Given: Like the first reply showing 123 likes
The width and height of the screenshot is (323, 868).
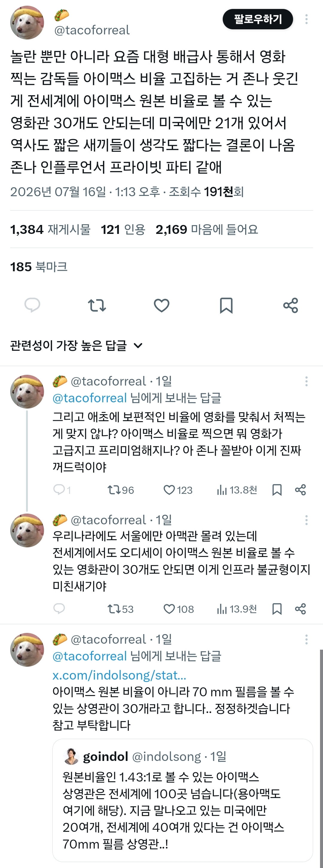Looking at the screenshot, I should tap(178, 490).
